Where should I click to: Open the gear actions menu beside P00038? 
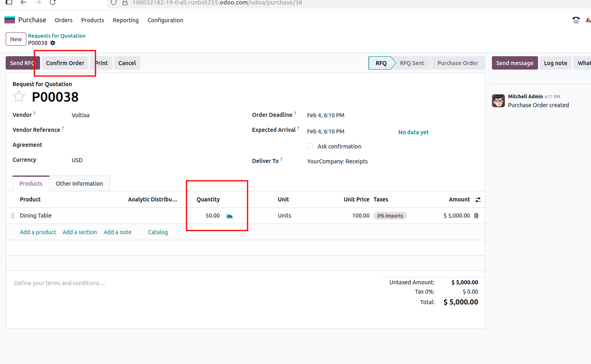point(53,43)
